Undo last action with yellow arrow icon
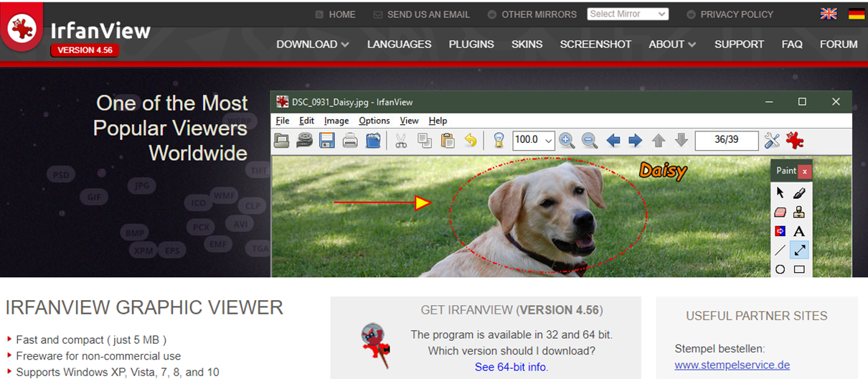This screenshot has width=868, height=379. (470, 140)
